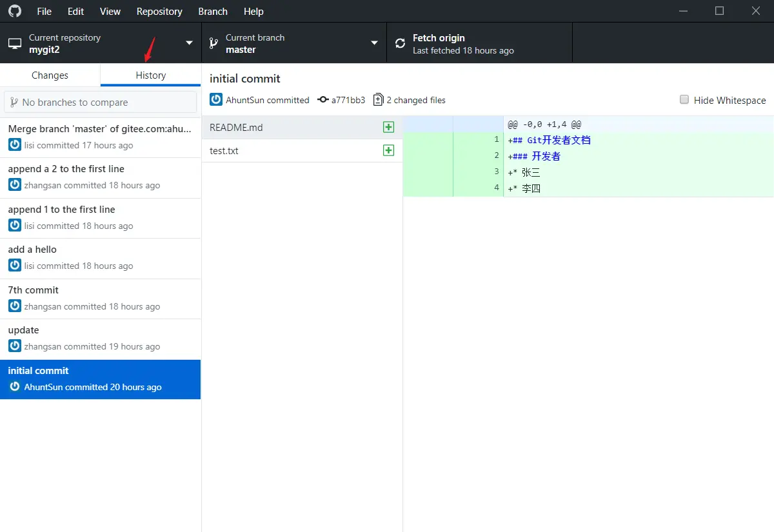Screen dimensions: 774x532
Task: Click the green added icon for README.md
Action: click(388, 127)
